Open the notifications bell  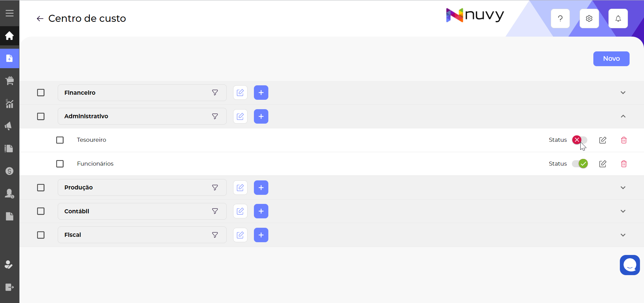(618, 18)
